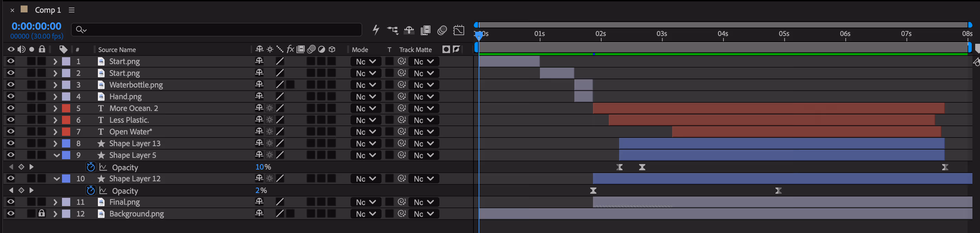Hide the Less Plastic. text layer
980x233 pixels.
coord(11,120)
